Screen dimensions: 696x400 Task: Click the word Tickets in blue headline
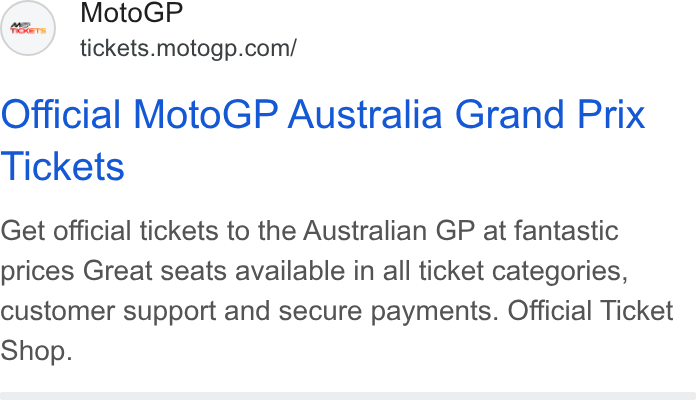point(62,166)
